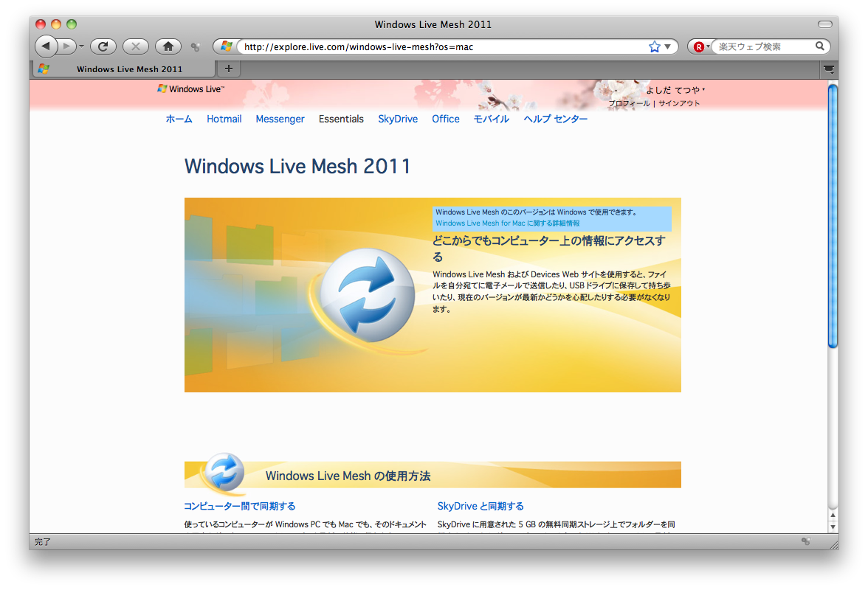Click the toolbar toggle pill button
868x590 pixels.
coord(825,24)
